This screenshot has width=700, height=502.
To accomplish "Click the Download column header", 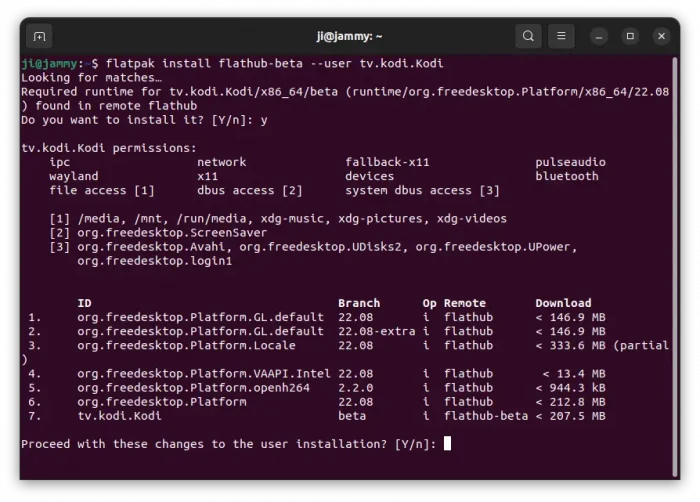I will [x=563, y=303].
